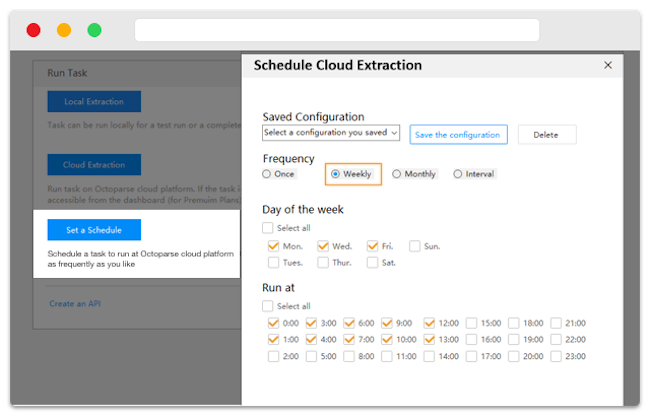Check Select all under Day of the week
The width and height of the screenshot is (650, 416).
268,228
